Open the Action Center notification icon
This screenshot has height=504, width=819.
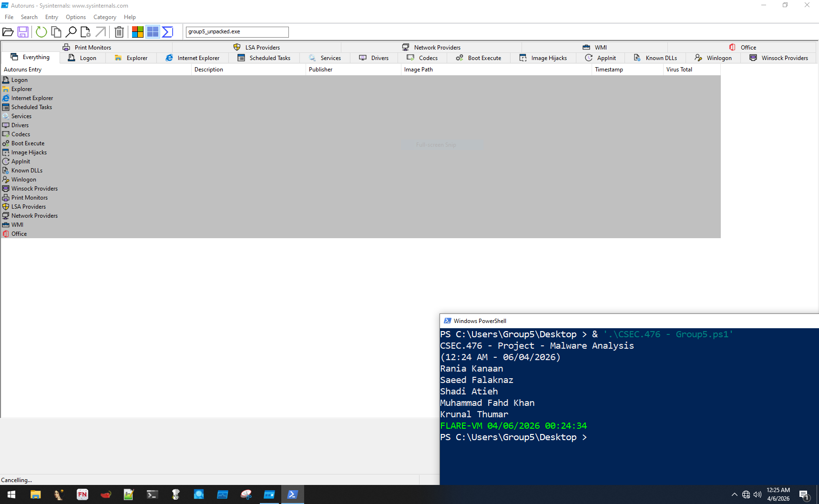(805, 494)
